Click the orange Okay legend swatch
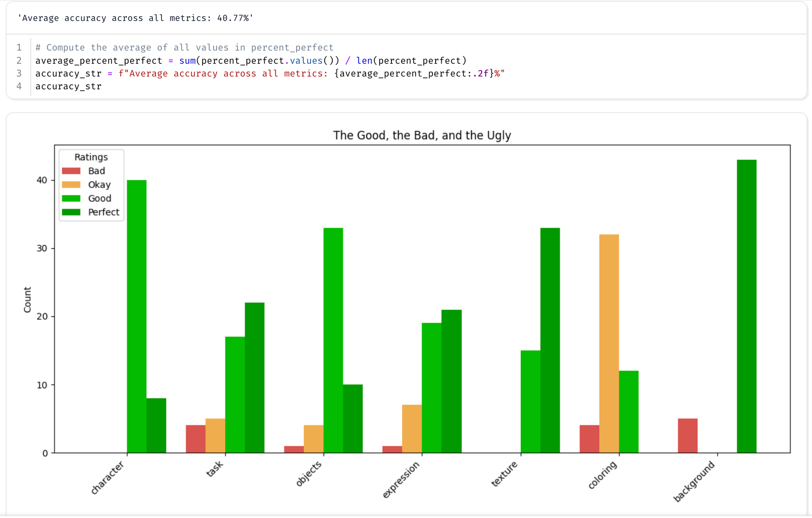 [x=71, y=185]
